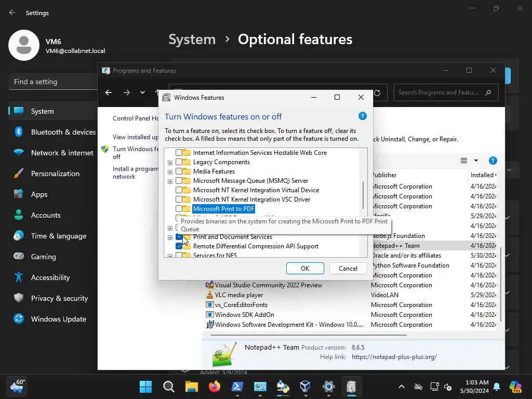This screenshot has height=399, width=532.
Task: Open recent locations dropdown in Programs and Features
Action: click(x=142, y=92)
